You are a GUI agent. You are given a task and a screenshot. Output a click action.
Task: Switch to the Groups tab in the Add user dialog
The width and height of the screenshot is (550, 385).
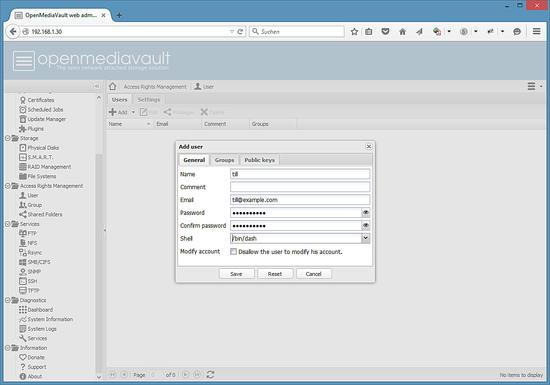click(224, 160)
